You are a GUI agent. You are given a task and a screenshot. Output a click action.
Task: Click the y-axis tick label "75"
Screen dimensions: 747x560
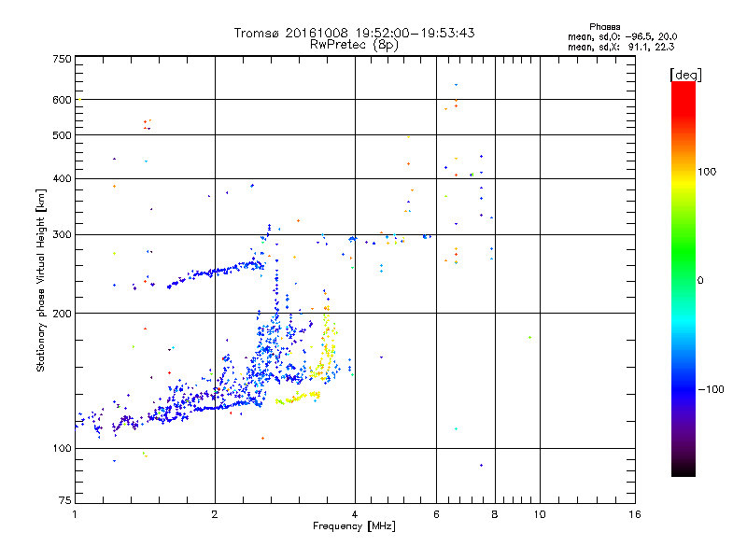tap(65, 500)
